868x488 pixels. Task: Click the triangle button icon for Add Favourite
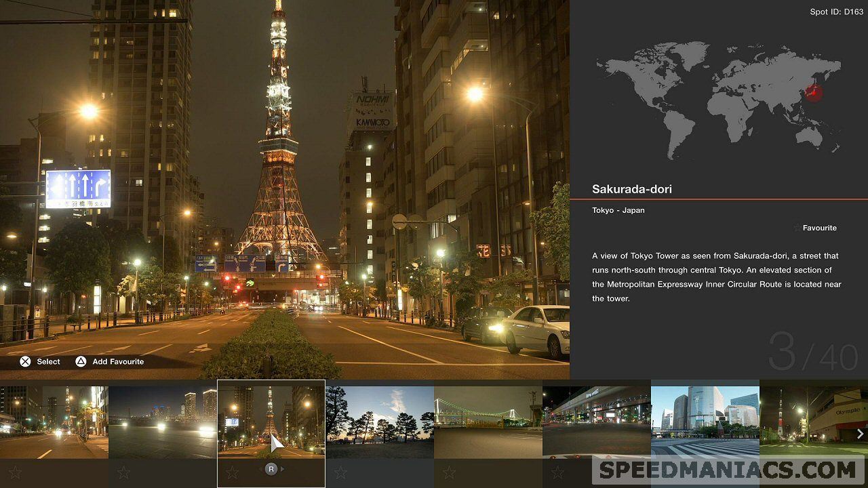[x=81, y=361]
